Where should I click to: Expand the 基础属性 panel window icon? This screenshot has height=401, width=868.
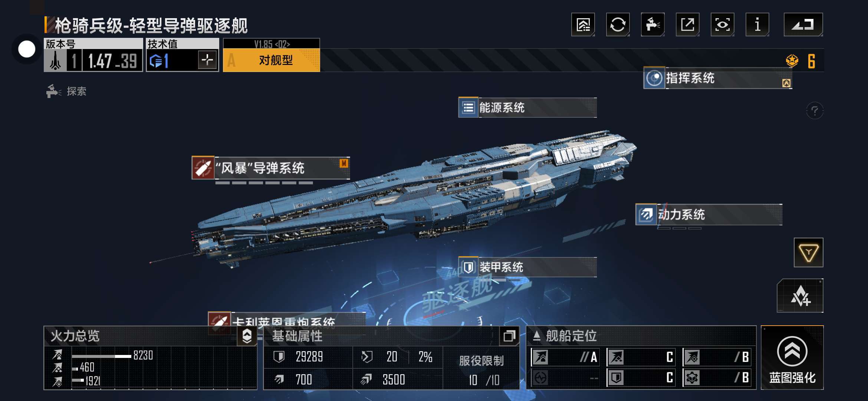coord(509,336)
